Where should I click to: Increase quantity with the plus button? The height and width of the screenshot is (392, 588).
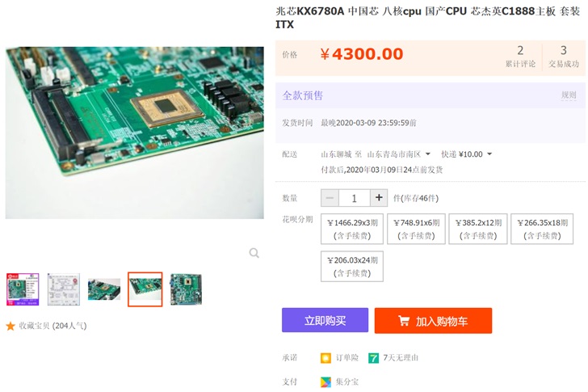pos(379,198)
